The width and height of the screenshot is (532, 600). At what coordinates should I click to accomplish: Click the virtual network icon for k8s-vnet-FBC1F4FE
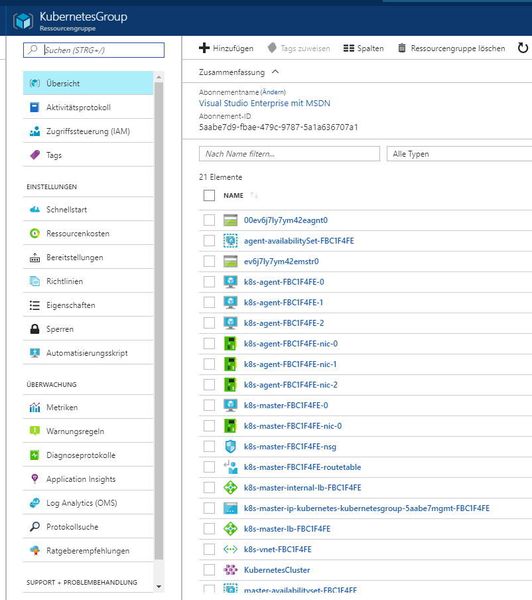click(230, 549)
